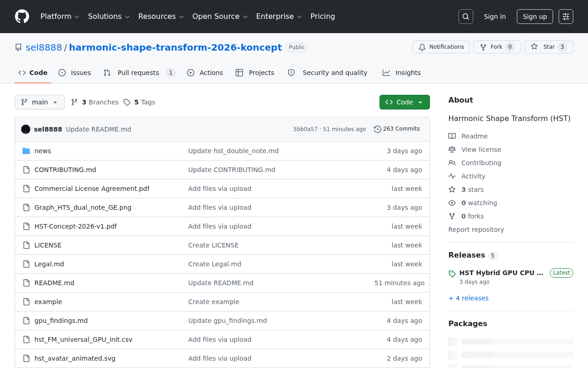Open the example file

click(48, 302)
